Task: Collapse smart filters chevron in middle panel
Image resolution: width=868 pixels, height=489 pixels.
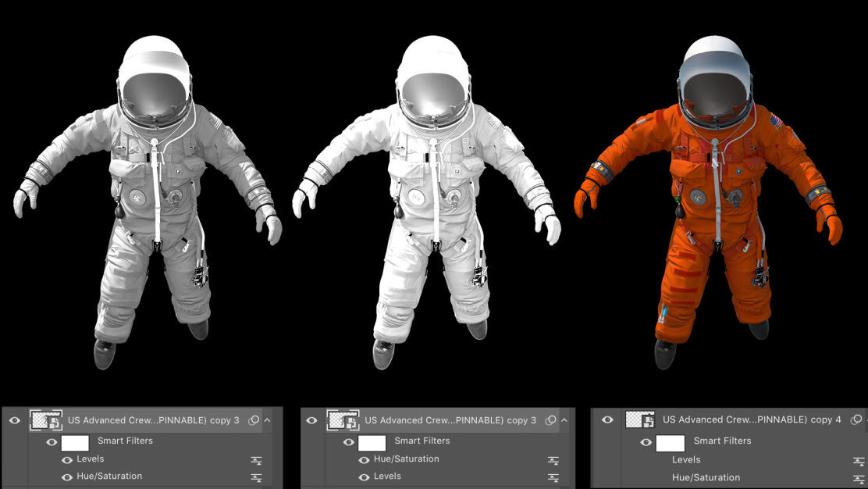Action: pos(564,420)
